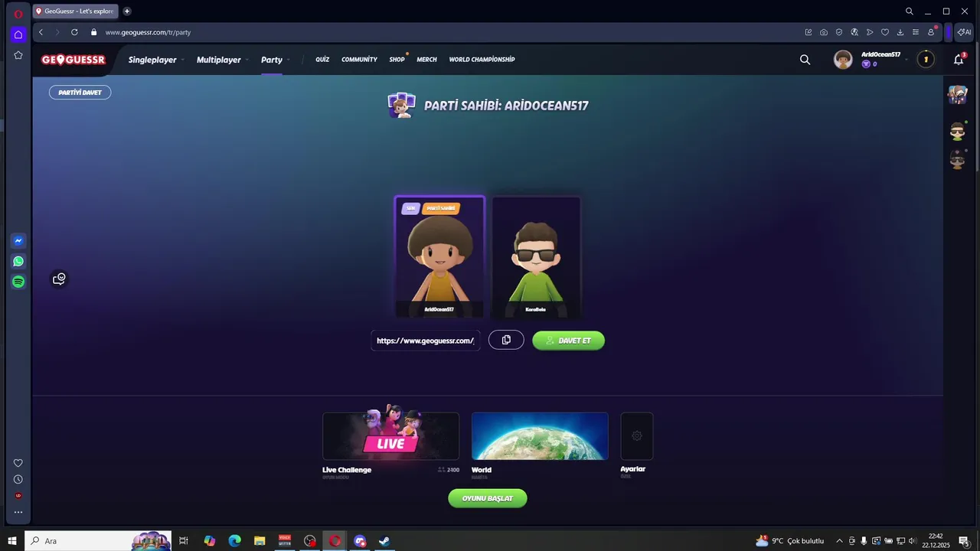Click AridOcean517 player card

tap(439, 256)
